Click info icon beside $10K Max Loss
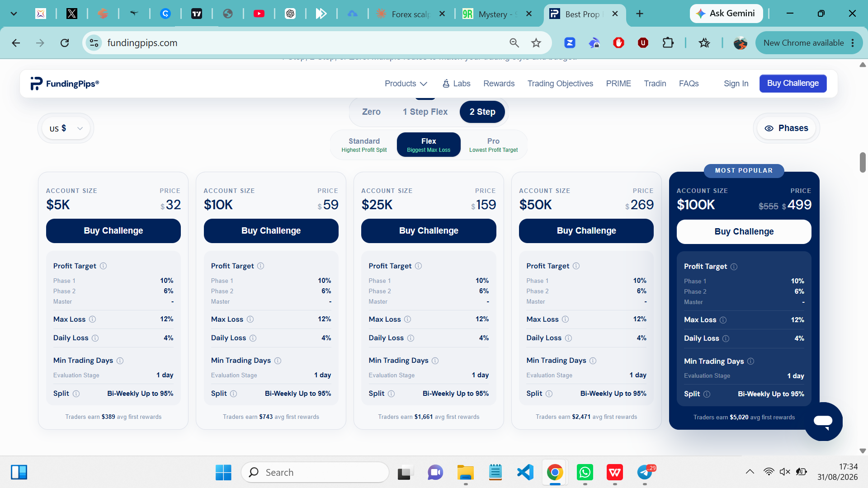 [x=250, y=319]
